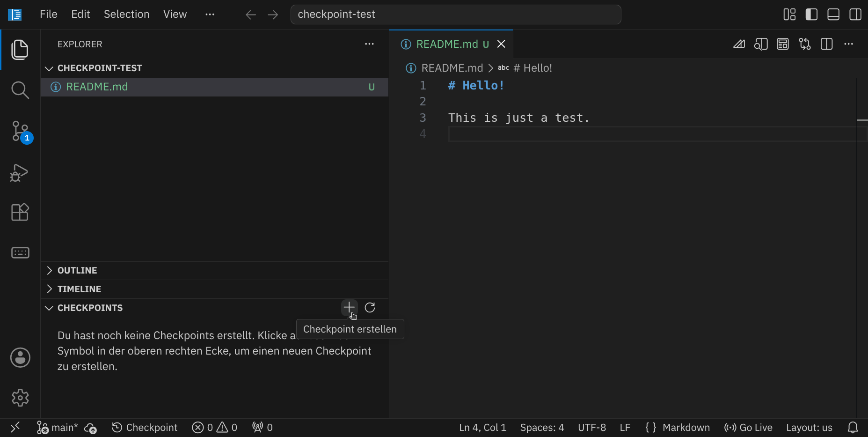The height and width of the screenshot is (437, 868).
Task: Open the keyboard icon view in activity bar
Action: tap(20, 253)
